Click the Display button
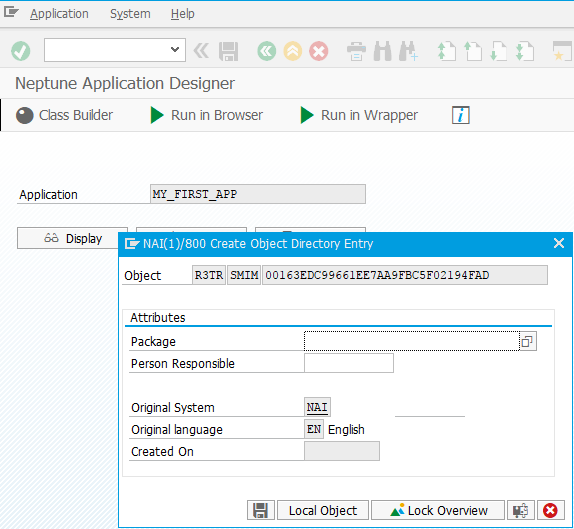Viewport: 574px width, 529px height. pos(72,239)
